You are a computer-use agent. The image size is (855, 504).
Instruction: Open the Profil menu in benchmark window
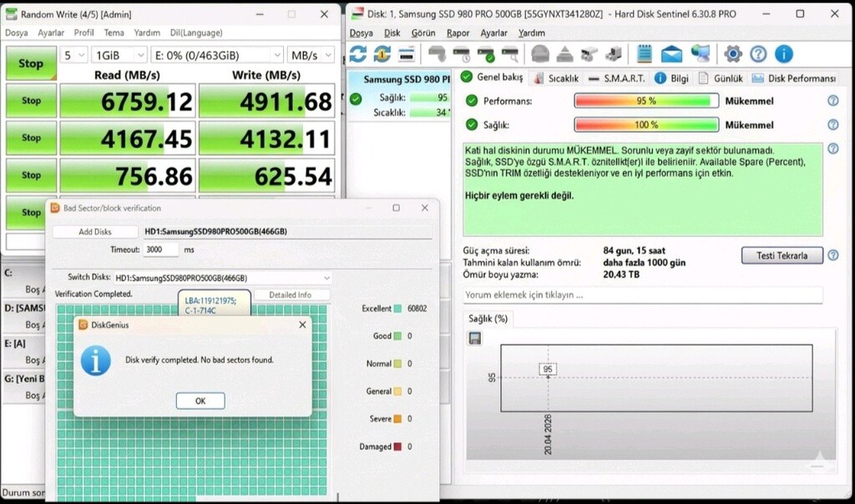(84, 33)
